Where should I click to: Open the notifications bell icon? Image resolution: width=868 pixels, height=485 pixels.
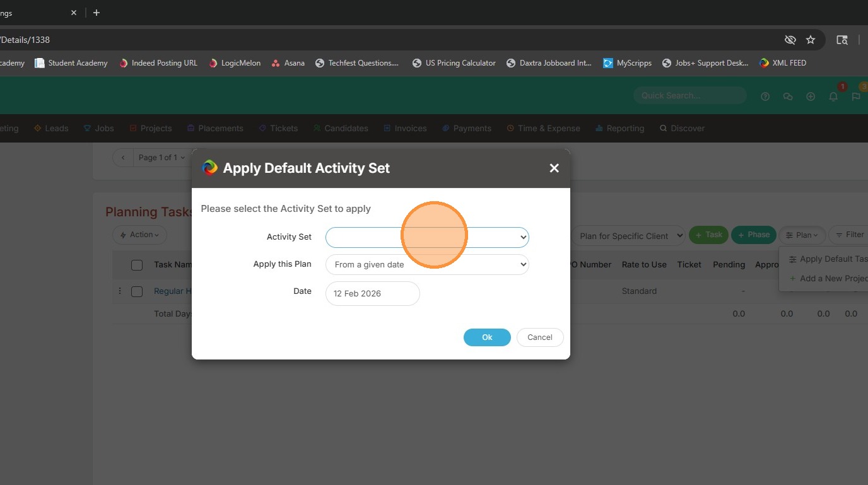click(833, 96)
